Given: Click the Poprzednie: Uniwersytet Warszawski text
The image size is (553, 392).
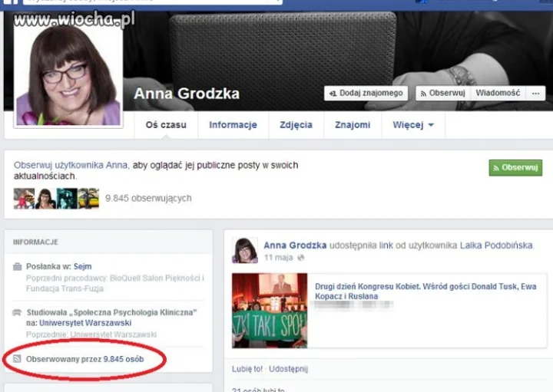Looking at the screenshot, I should (x=91, y=334).
